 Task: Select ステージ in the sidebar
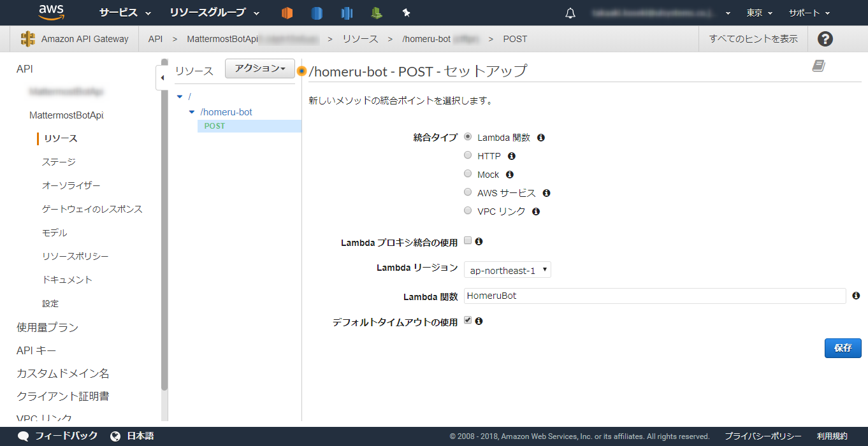57,162
